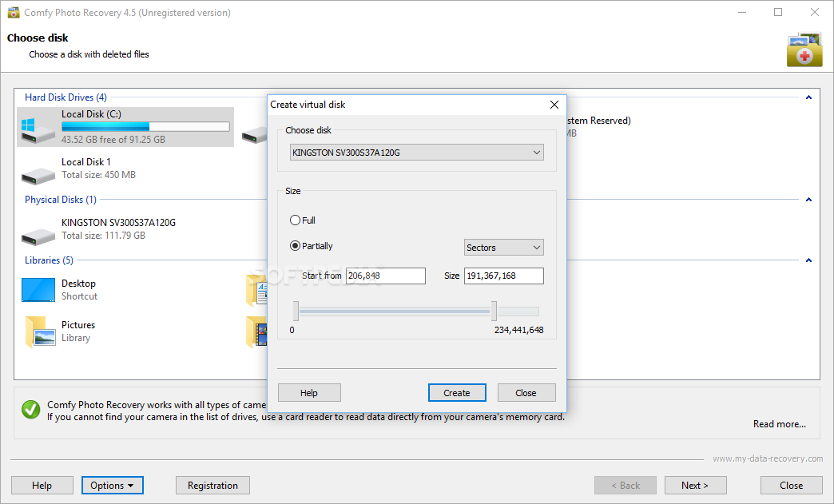834x504 pixels.
Task: Select the Partially size radio button
Action: [295, 246]
